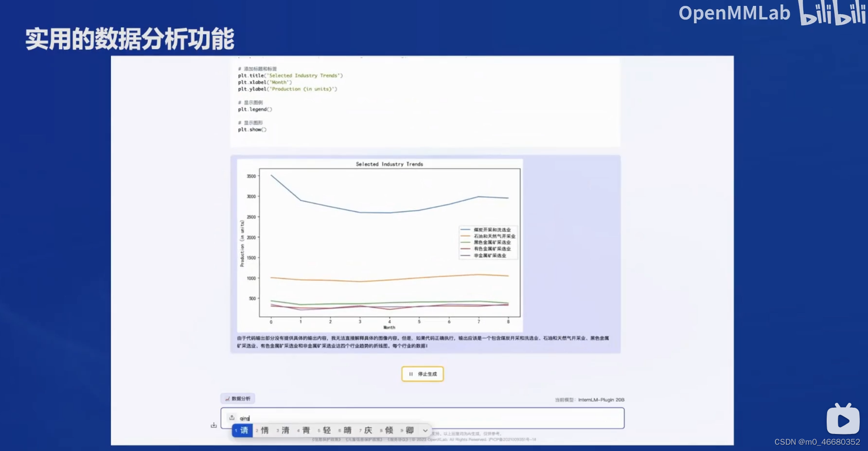Viewport: 868px width, 451px height.
Task: Click the 停止生成 stop generation button
Action: point(423,374)
